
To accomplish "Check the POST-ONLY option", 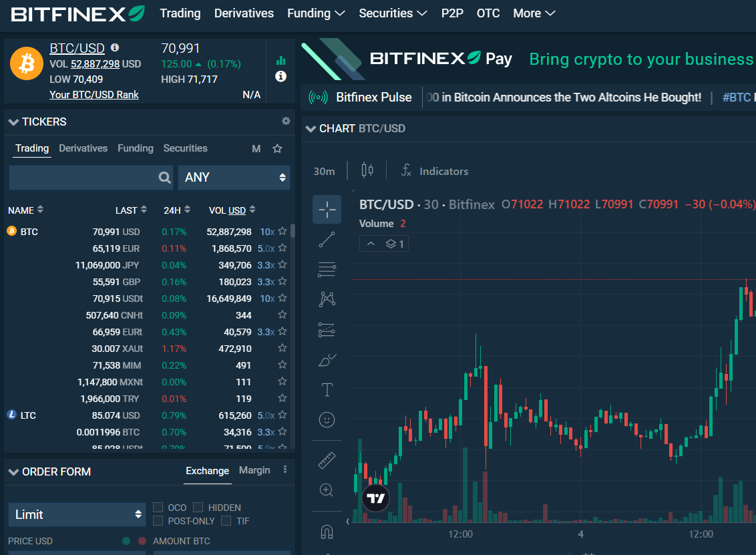I will (x=158, y=521).
